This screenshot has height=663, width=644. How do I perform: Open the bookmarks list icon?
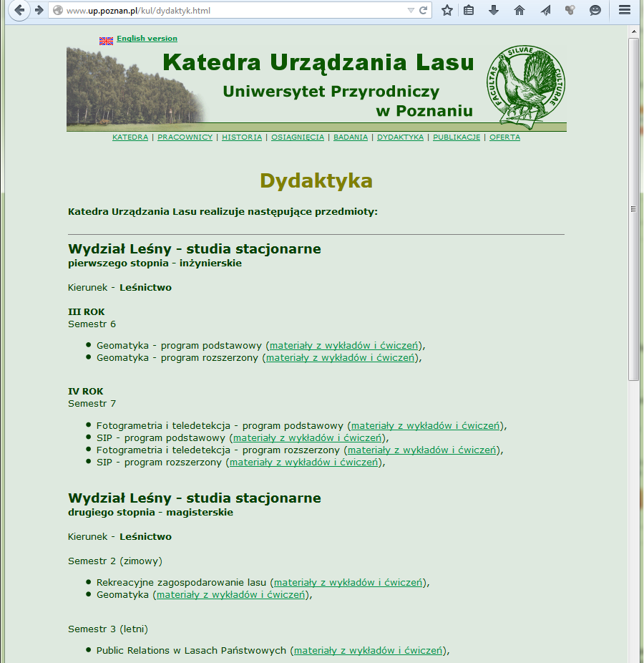click(469, 10)
